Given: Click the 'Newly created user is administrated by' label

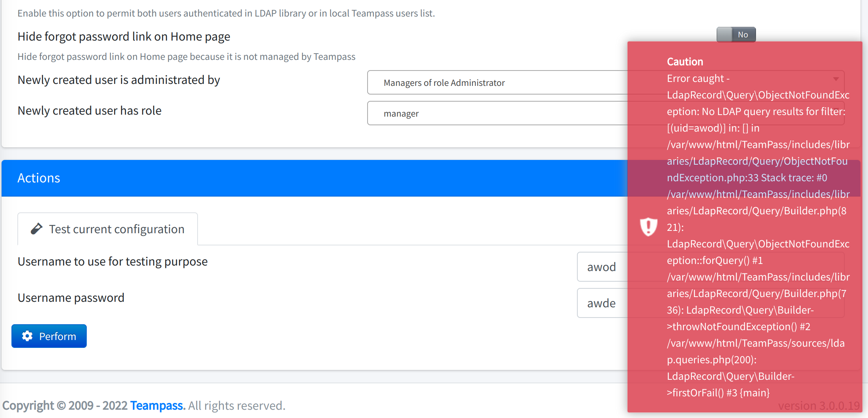Looking at the screenshot, I should (x=118, y=80).
